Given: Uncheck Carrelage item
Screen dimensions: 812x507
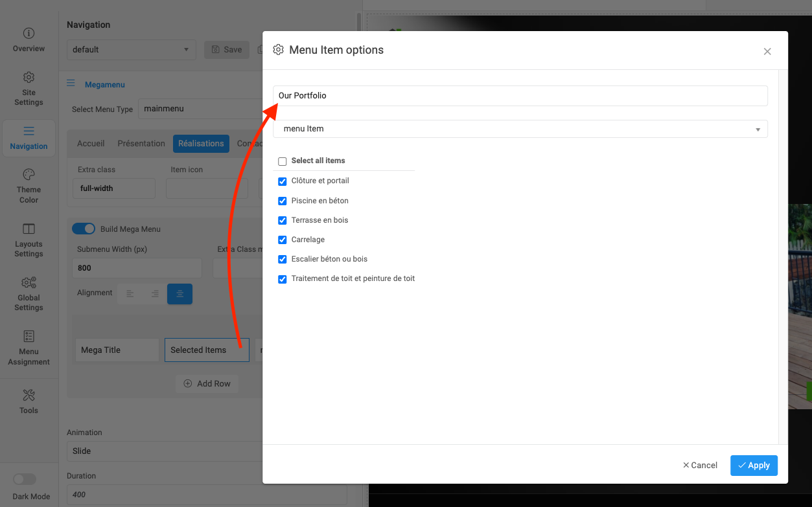Looking at the screenshot, I should click(x=282, y=240).
